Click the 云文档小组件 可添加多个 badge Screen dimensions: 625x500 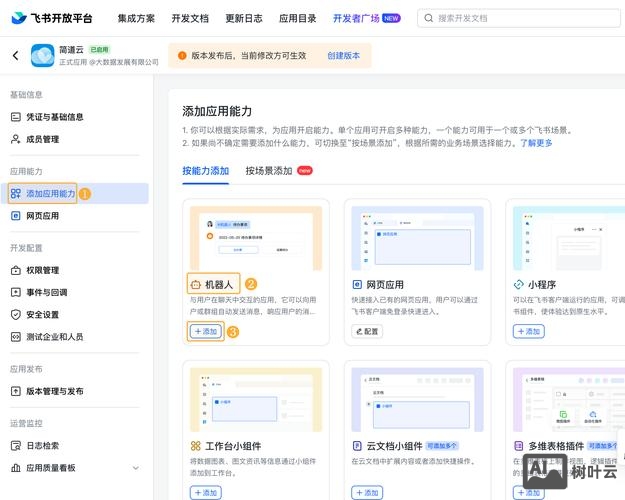442,446
